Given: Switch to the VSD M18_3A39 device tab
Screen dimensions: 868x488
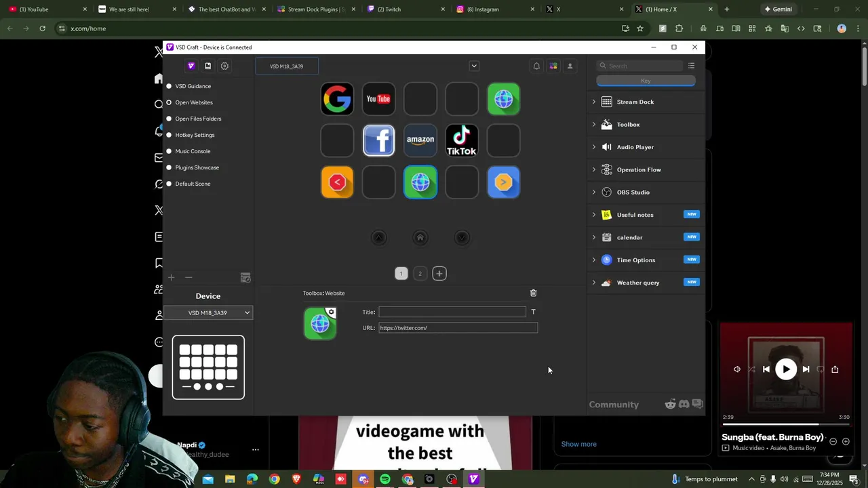Looking at the screenshot, I should coord(286,66).
